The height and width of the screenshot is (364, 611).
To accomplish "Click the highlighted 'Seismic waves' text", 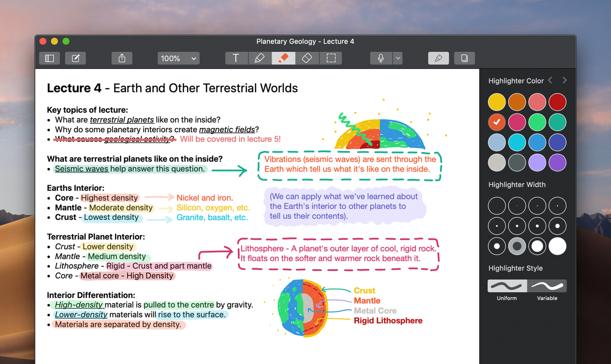I will coord(81,169).
